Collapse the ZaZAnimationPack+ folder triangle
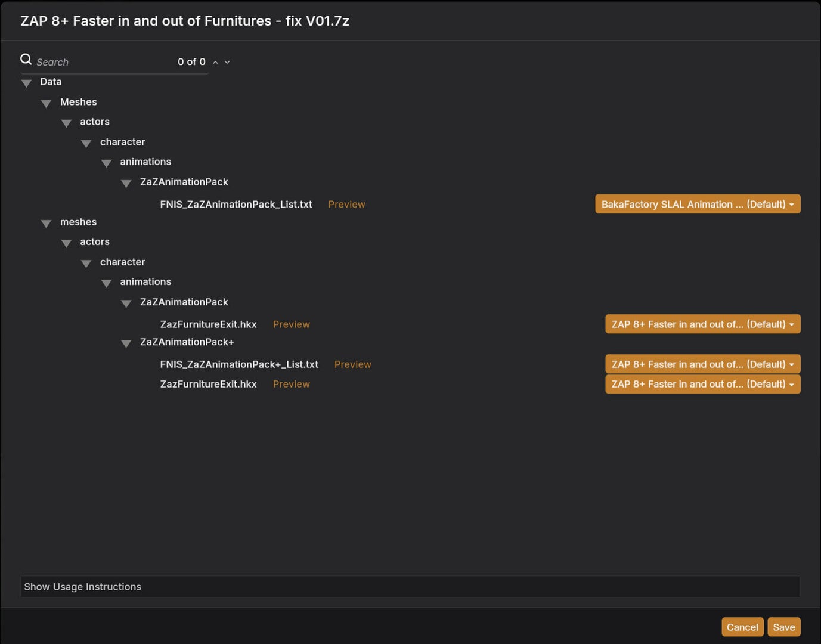This screenshot has height=644, width=821. click(x=126, y=343)
